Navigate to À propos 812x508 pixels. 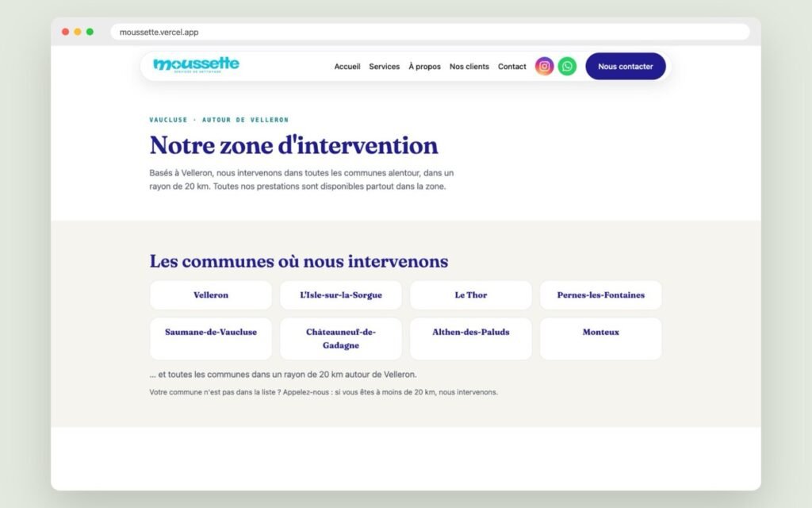coord(425,67)
